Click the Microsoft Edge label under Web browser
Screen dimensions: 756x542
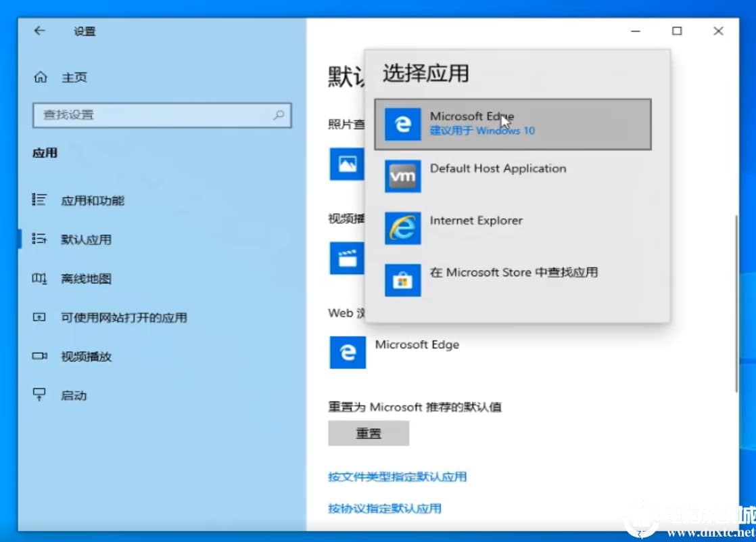(x=417, y=344)
